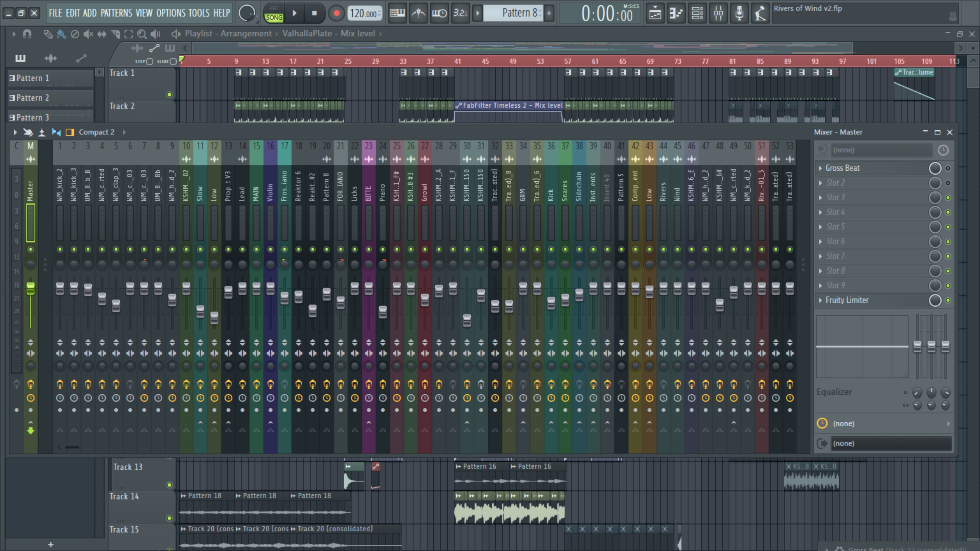The width and height of the screenshot is (980, 551).
Task: Click the tempo tapper icon
Action: tap(760, 13)
